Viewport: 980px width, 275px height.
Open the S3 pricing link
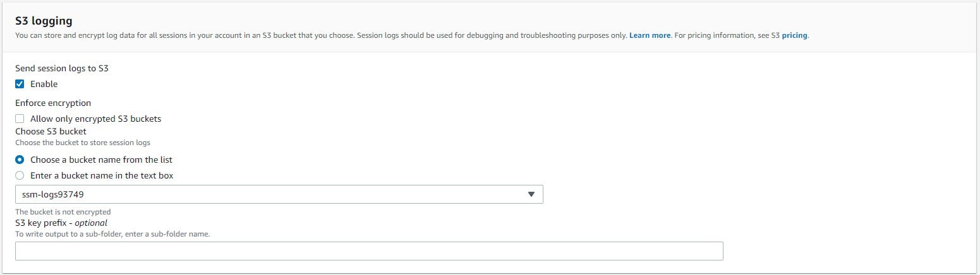pos(794,35)
